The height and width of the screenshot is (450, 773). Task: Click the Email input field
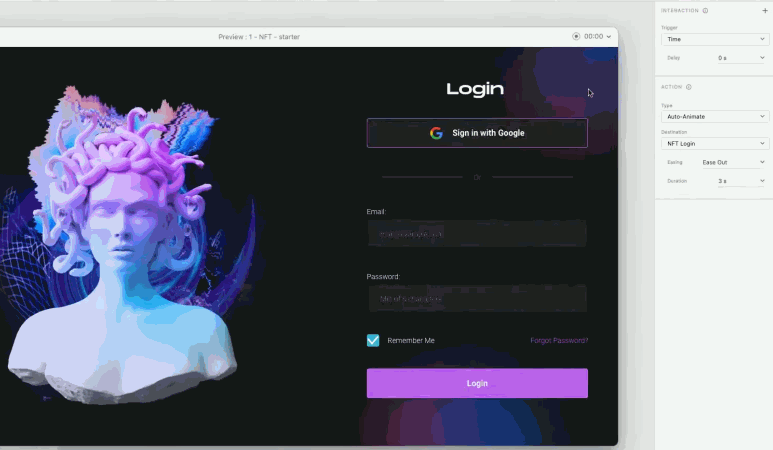point(477,234)
